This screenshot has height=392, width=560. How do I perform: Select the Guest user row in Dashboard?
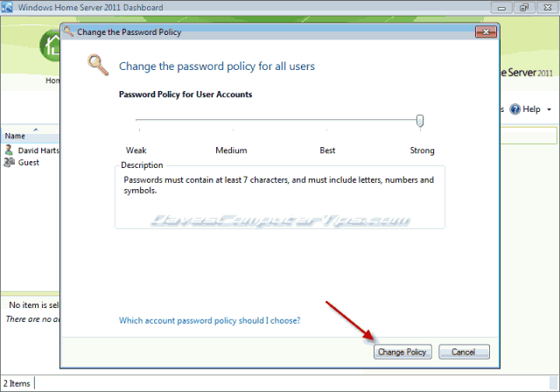click(x=31, y=163)
